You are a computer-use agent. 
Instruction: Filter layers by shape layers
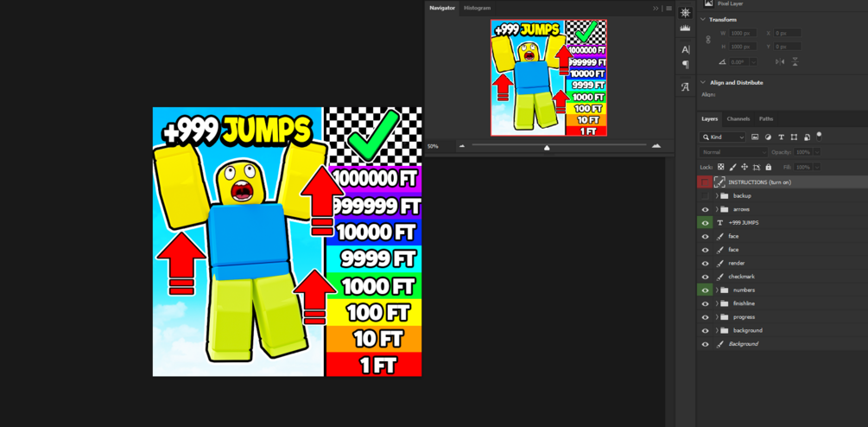(794, 137)
